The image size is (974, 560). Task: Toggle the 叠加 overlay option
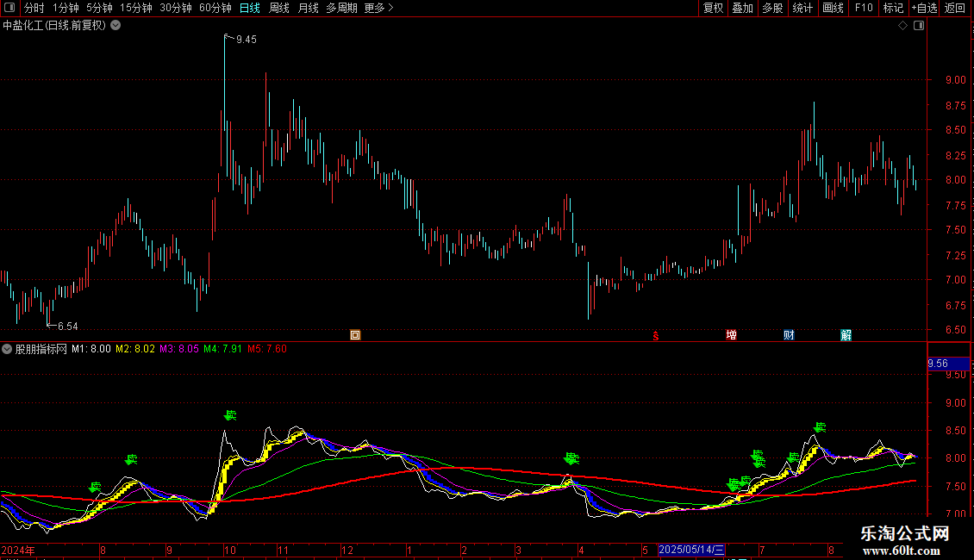tap(742, 8)
